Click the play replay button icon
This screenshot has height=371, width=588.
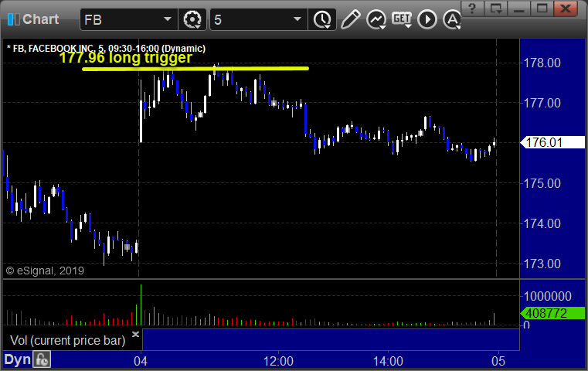(x=427, y=19)
